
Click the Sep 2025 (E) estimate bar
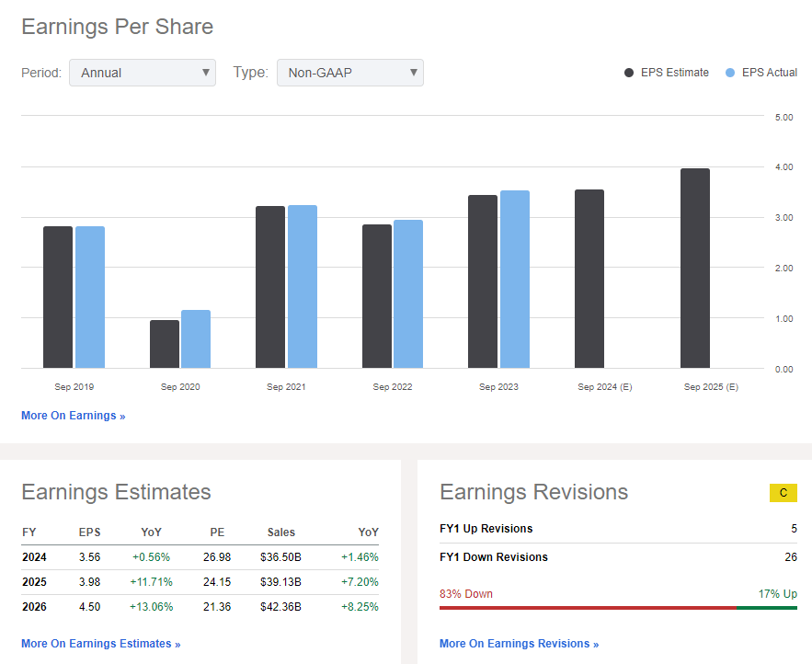695,269
